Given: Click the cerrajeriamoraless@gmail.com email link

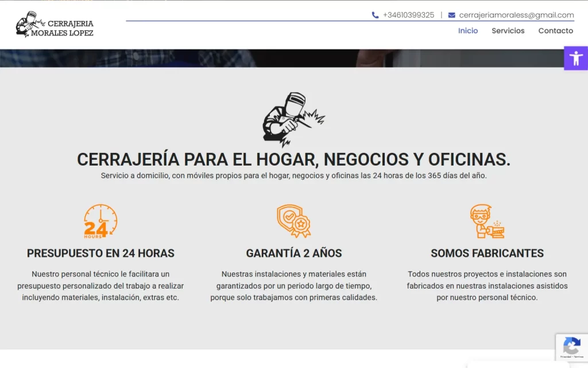Looking at the screenshot, I should coord(516,15).
